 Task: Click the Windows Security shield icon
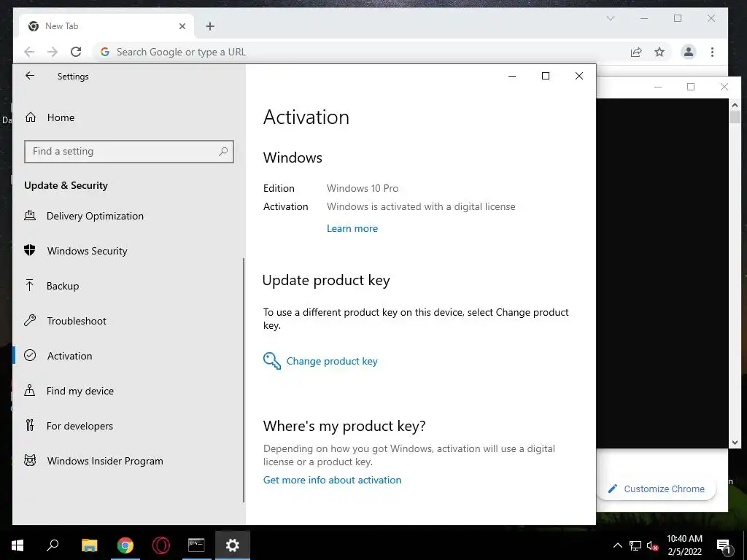click(x=30, y=250)
